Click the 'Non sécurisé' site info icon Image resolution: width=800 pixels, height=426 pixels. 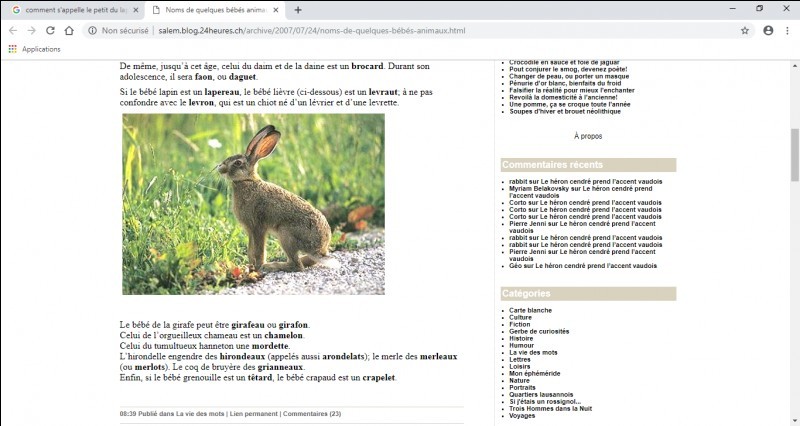pyautogui.click(x=92, y=30)
